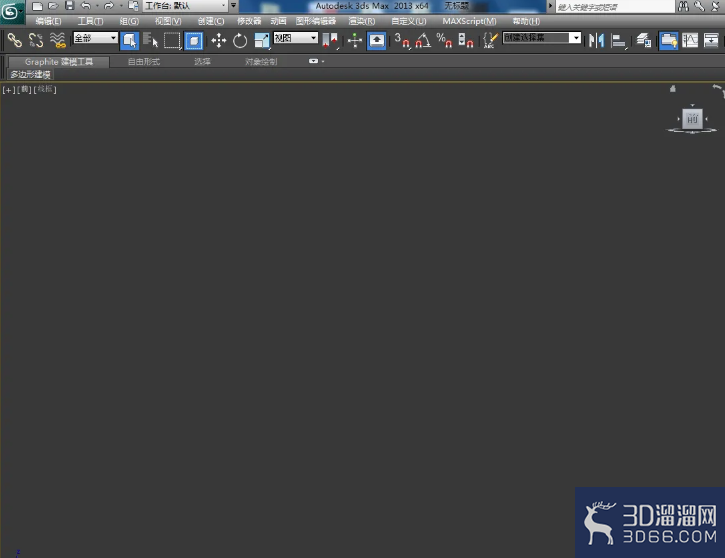Image resolution: width=725 pixels, height=558 pixels.
Task: Switch to the 选择 ribbon tab
Action: click(202, 62)
